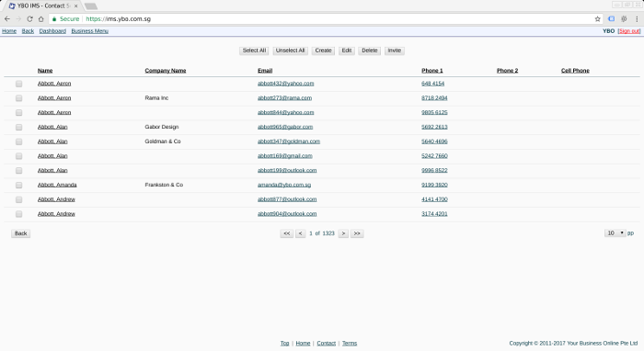Close the YBO IMS browser tab
This screenshot has height=351, width=644.
(x=75, y=6)
